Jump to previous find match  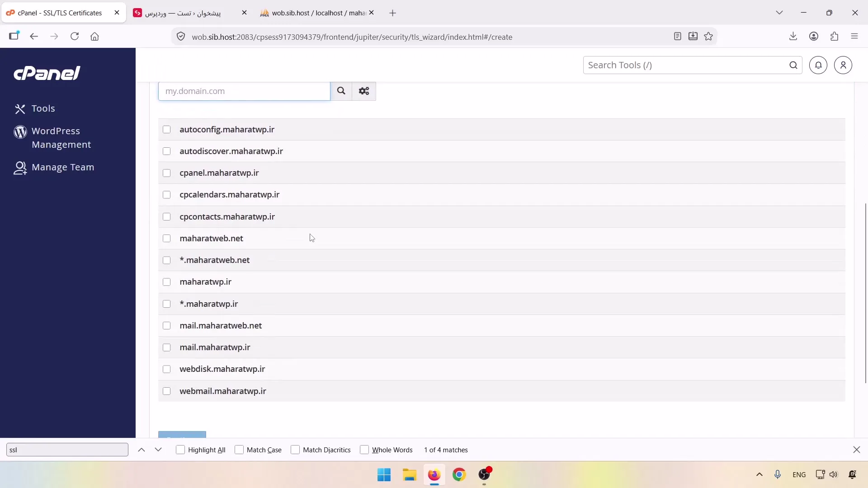(142, 450)
